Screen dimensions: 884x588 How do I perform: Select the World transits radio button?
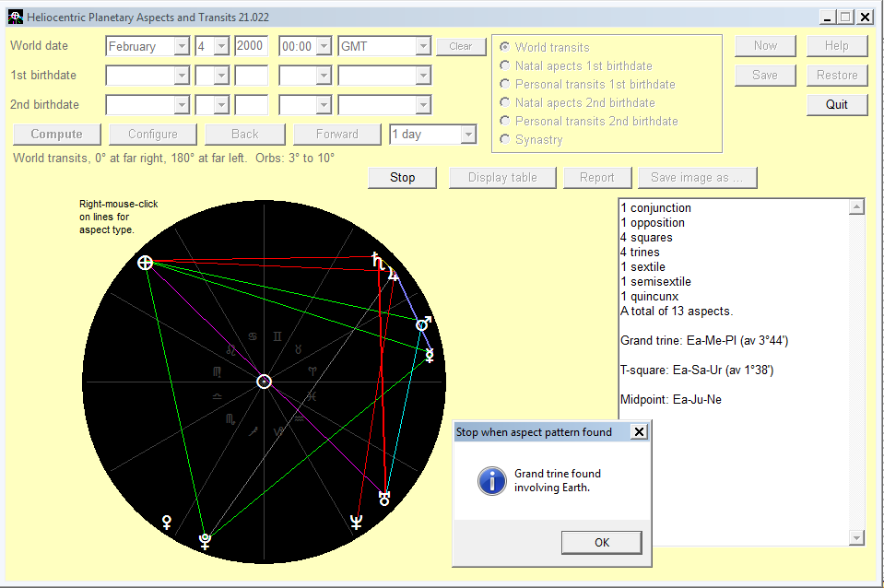click(x=504, y=47)
